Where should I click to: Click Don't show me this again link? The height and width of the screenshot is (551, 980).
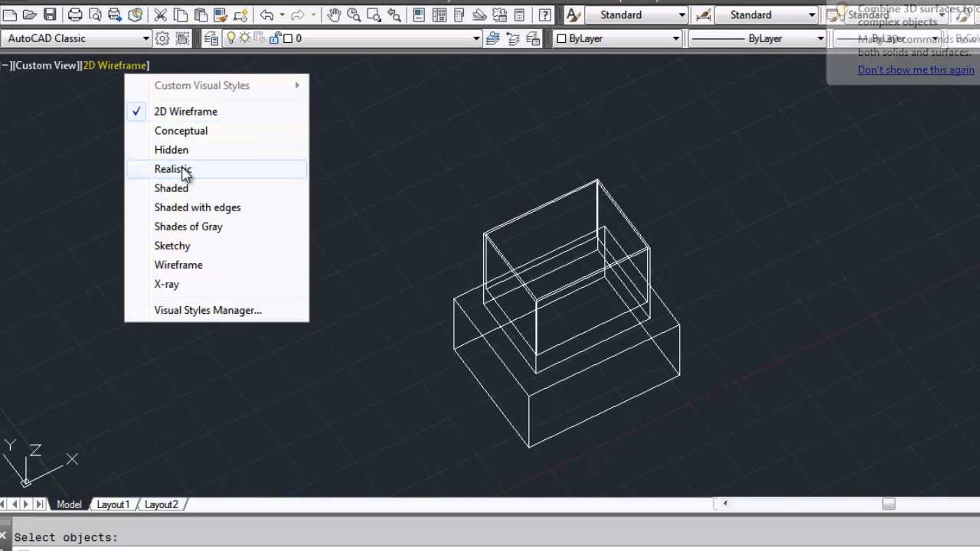point(916,70)
